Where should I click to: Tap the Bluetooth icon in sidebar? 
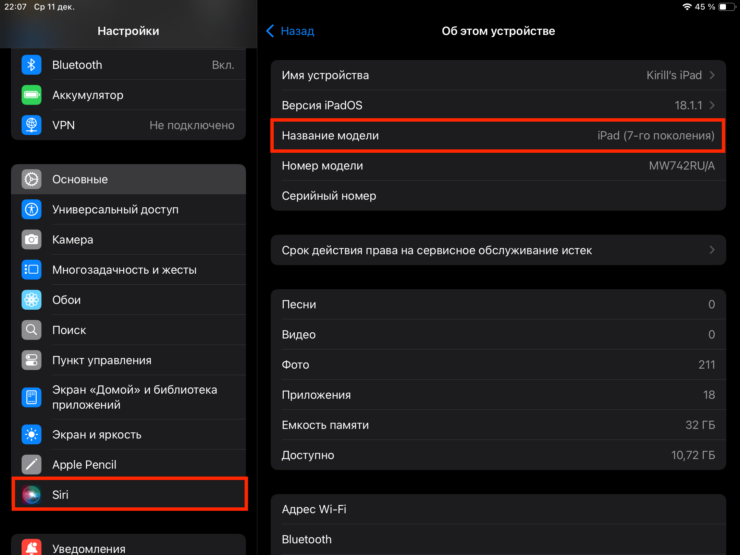coord(32,65)
